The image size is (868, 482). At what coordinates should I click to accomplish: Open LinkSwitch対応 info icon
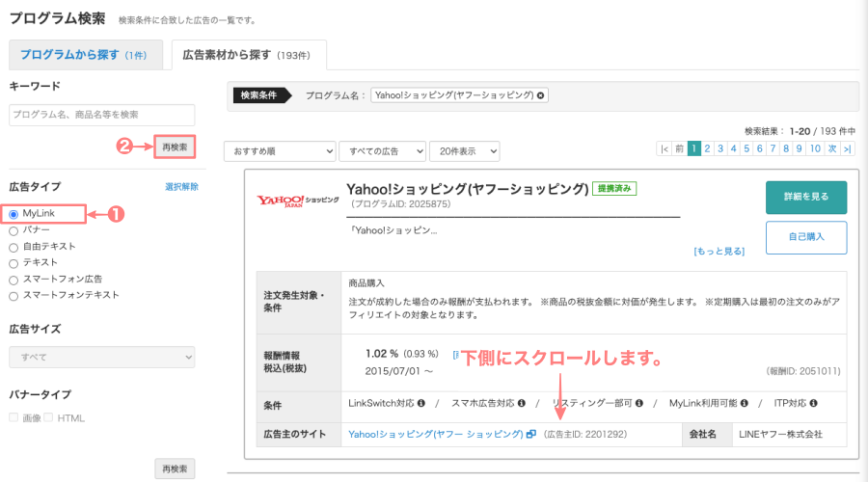tap(421, 403)
